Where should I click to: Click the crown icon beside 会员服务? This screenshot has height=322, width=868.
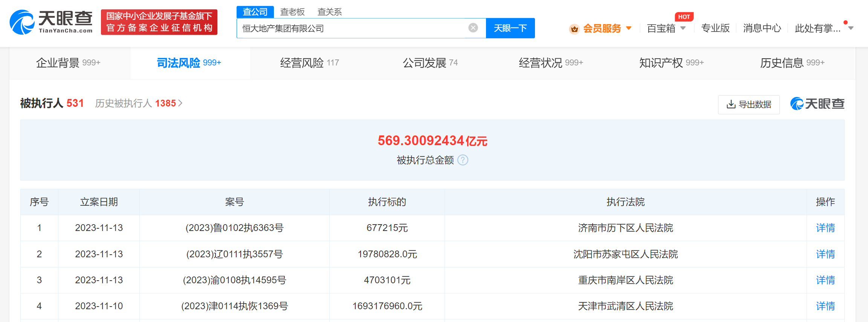point(574,29)
